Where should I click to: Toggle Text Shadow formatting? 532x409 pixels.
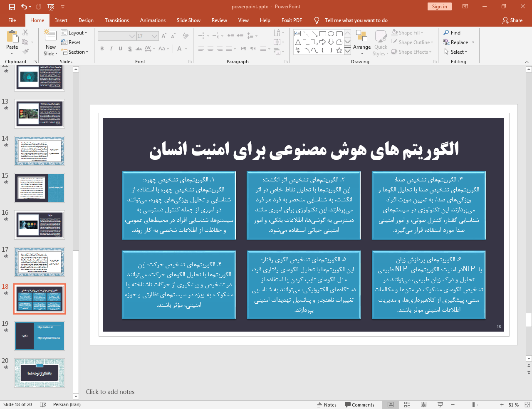[130, 49]
